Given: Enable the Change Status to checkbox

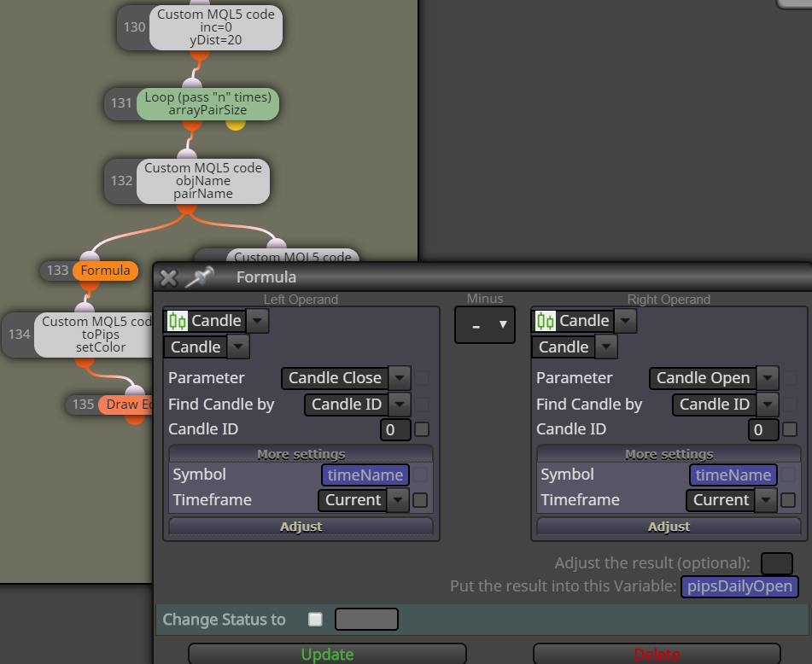Looking at the screenshot, I should coord(315,619).
